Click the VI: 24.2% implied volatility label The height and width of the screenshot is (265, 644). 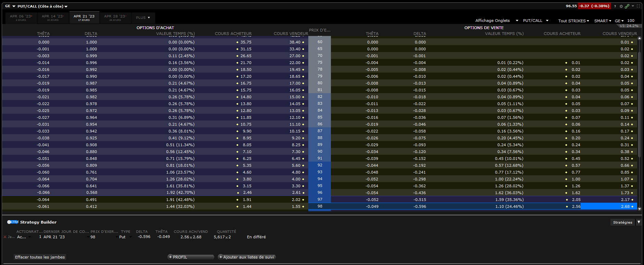(x=629, y=26)
